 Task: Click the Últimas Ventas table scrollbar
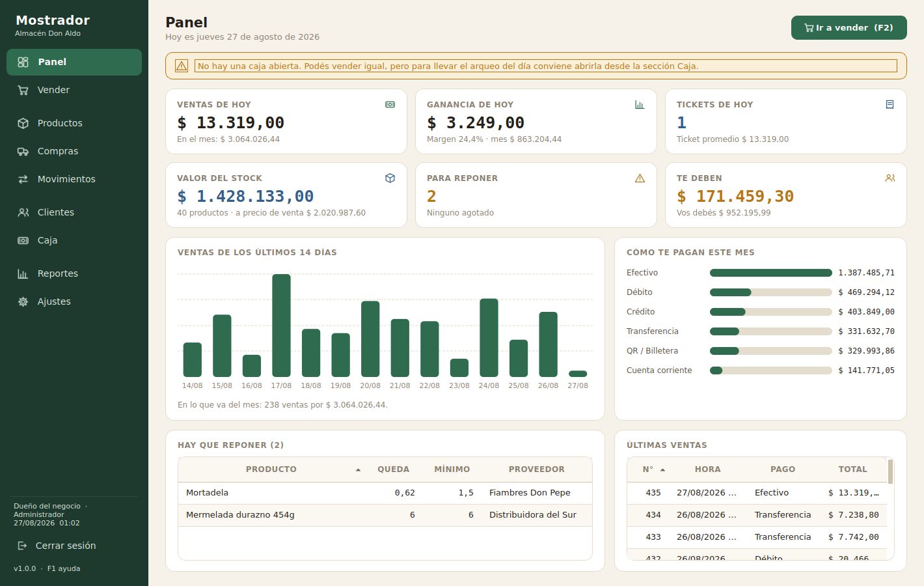(x=890, y=472)
